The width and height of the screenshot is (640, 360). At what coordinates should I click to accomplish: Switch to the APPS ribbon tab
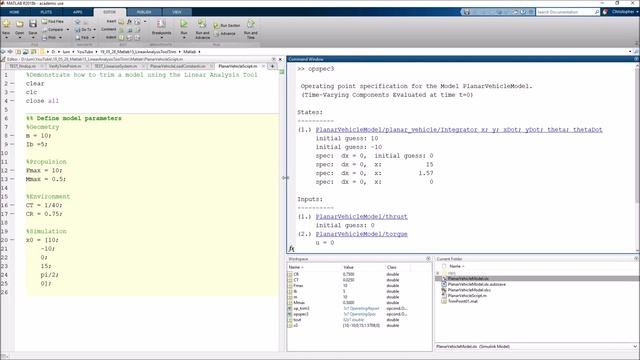point(78,12)
